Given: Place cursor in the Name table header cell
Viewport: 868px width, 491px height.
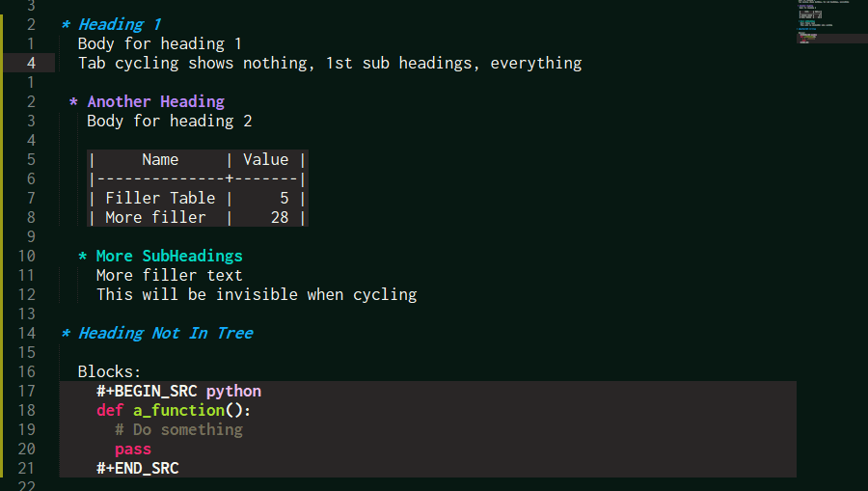Looking at the screenshot, I should (160, 160).
